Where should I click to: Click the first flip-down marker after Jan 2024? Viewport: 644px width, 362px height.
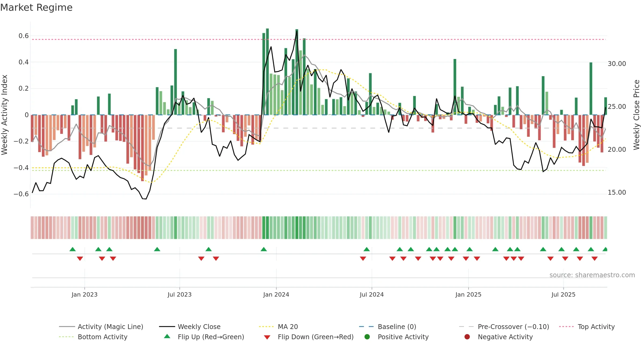click(363, 258)
